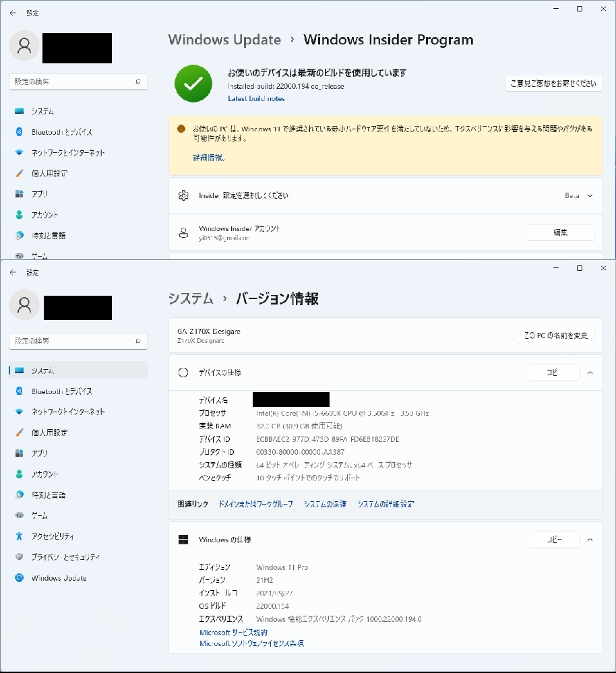The height and width of the screenshot is (673, 616).
Task: Click the ご意見ご感想をお寄せください button
Action: [x=554, y=84]
